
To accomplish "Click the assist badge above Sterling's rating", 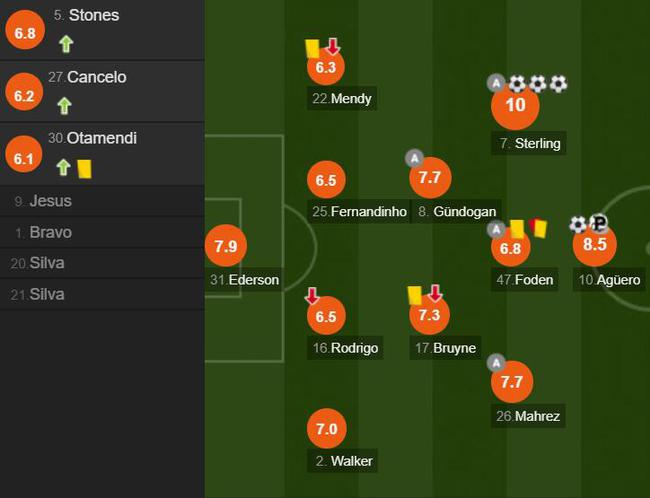I will pyautogui.click(x=496, y=83).
